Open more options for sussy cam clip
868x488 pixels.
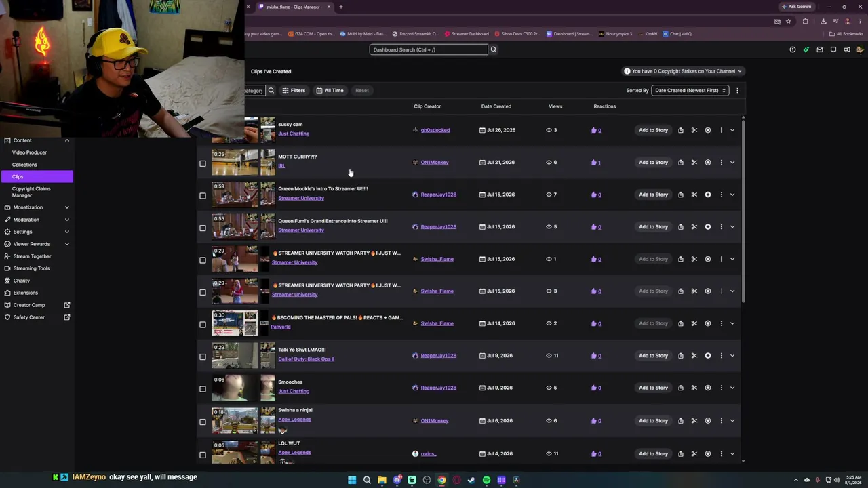point(722,130)
